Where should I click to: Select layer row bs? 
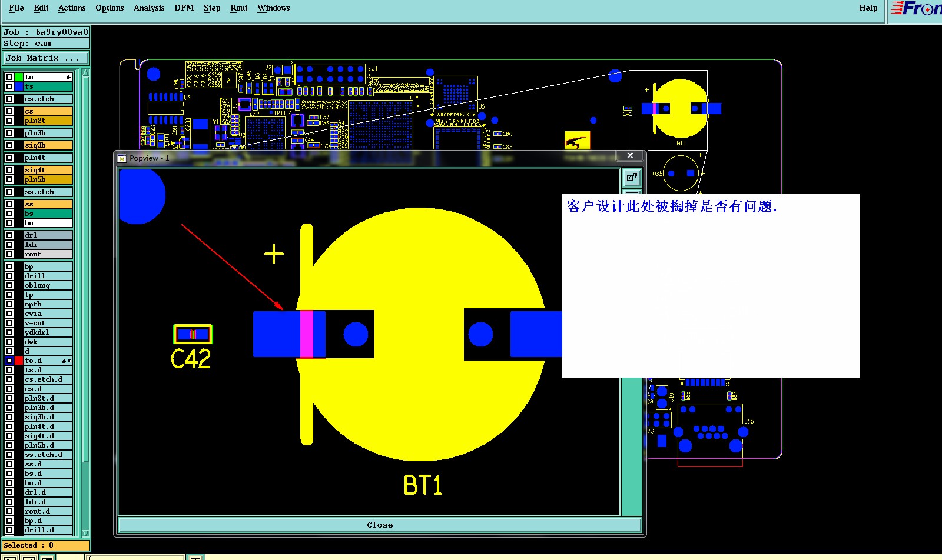pos(48,214)
